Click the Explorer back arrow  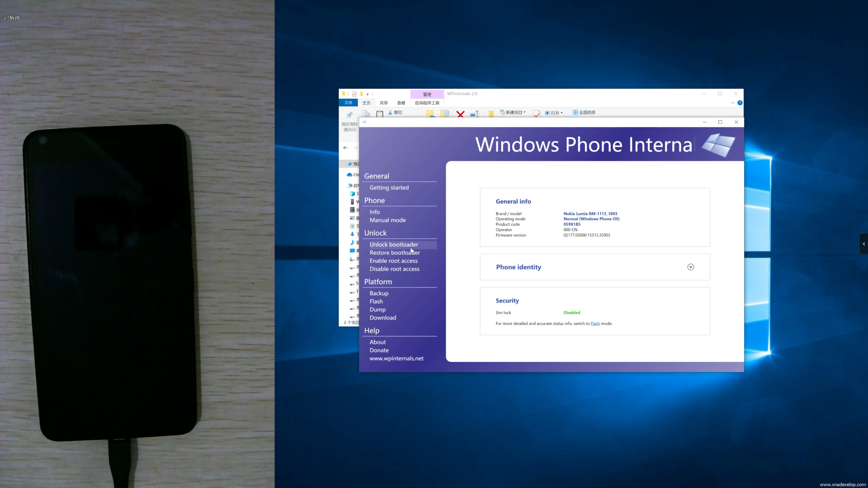tap(345, 148)
